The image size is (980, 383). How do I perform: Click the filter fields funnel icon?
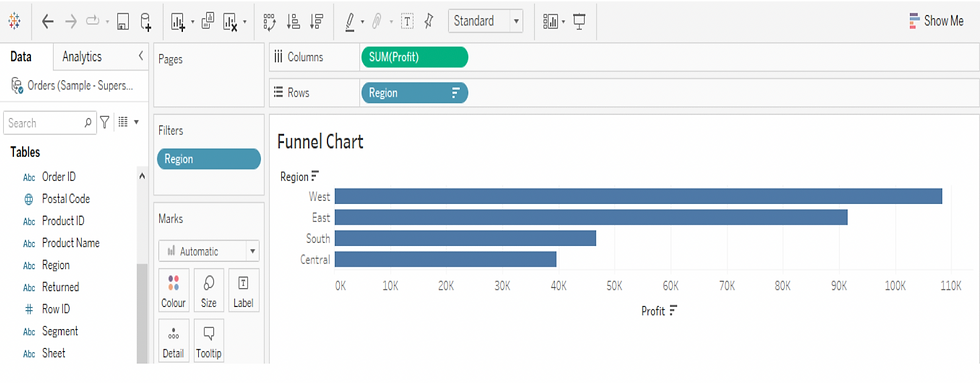[x=105, y=122]
